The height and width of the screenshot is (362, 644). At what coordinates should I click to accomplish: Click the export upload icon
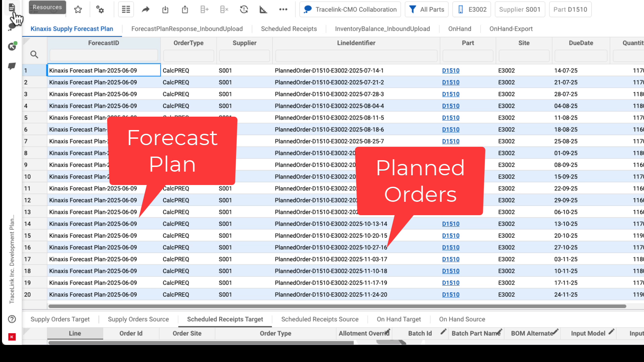click(185, 9)
